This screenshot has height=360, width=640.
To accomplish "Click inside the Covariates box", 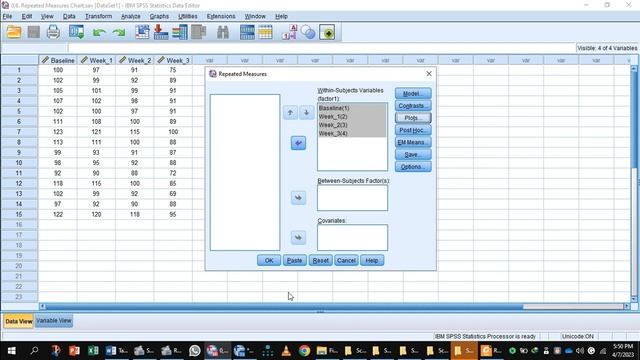I will [x=352, y=238].
